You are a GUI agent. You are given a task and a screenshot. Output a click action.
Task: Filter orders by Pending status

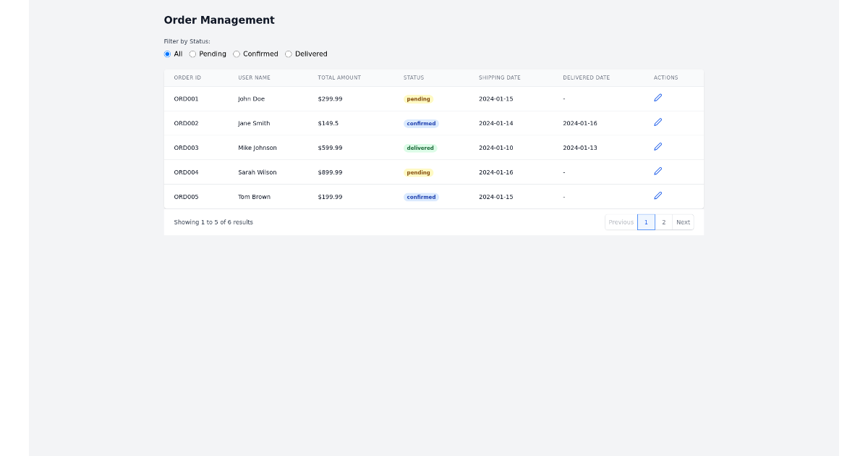pos(192,54)
